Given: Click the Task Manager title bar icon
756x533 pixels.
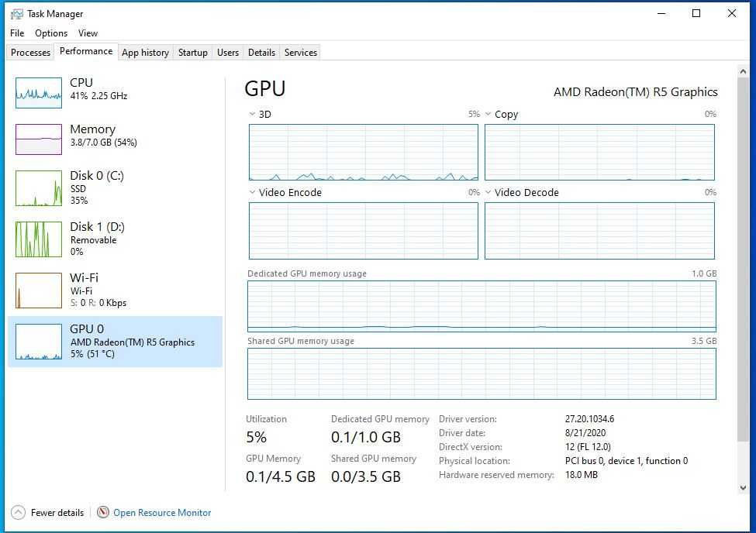Looking at the screenshot, I should (x=16, y=14).
